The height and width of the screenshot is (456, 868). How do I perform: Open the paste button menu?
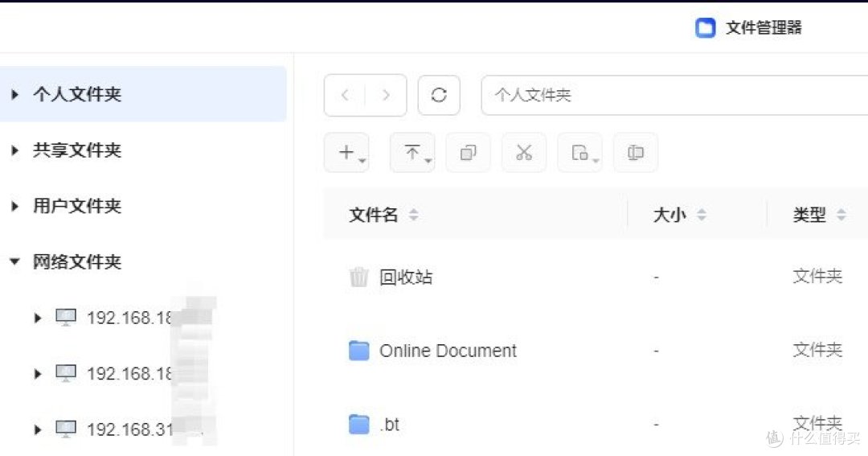(x=580, y=152)
